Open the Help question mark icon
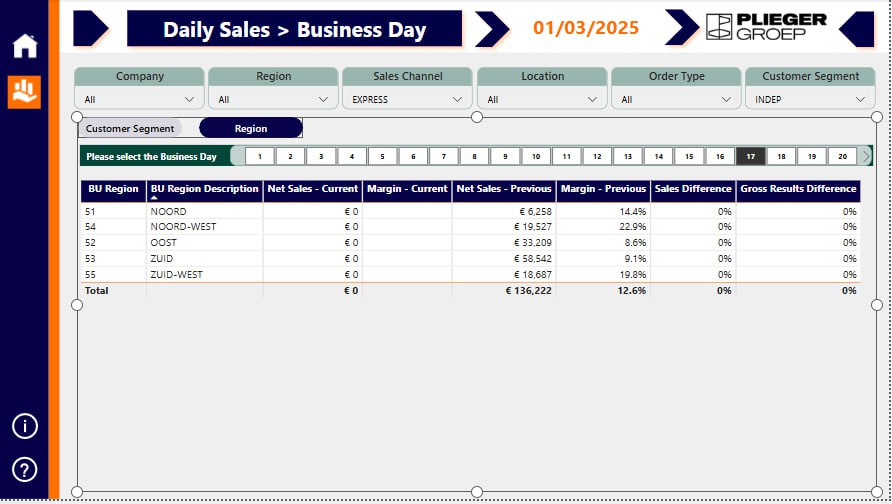Viewport: 892px width, 504px height. 24,469
